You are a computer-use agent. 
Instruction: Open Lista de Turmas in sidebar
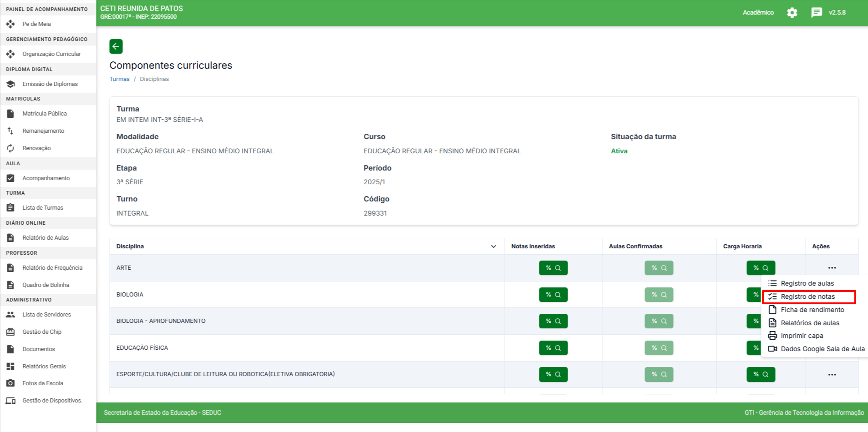click(43, 208)
